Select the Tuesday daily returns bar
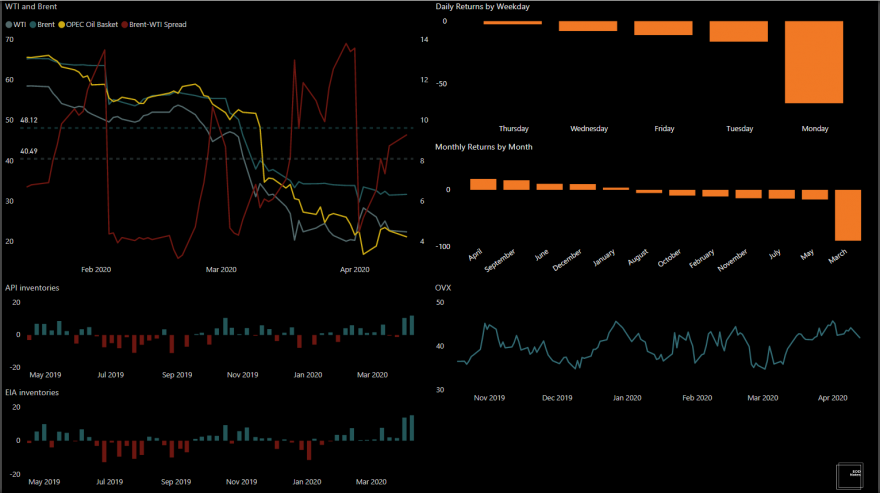Viewport: 880px width, 493px height. click(x=739, y=31)
